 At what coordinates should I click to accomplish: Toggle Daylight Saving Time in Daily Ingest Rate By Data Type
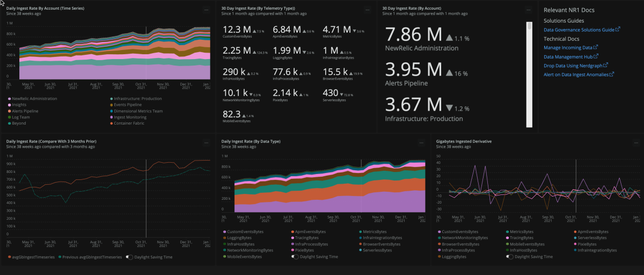tap(294, 257)
